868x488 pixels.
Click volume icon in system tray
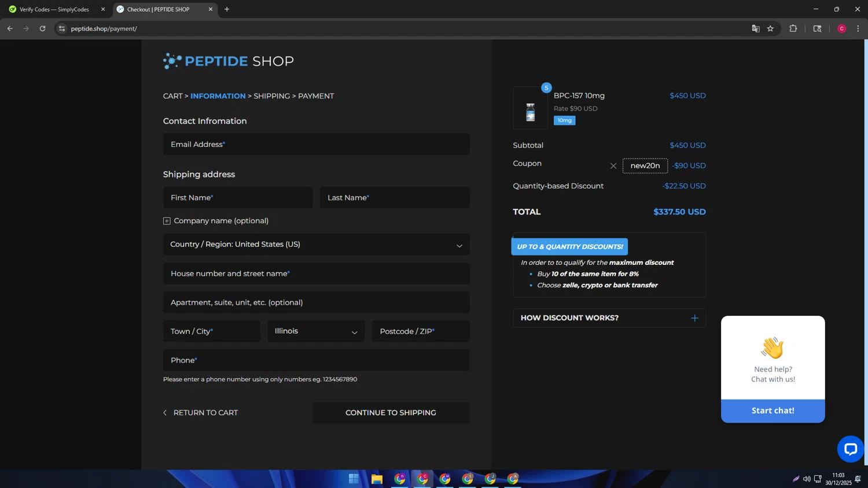point(807,479)
